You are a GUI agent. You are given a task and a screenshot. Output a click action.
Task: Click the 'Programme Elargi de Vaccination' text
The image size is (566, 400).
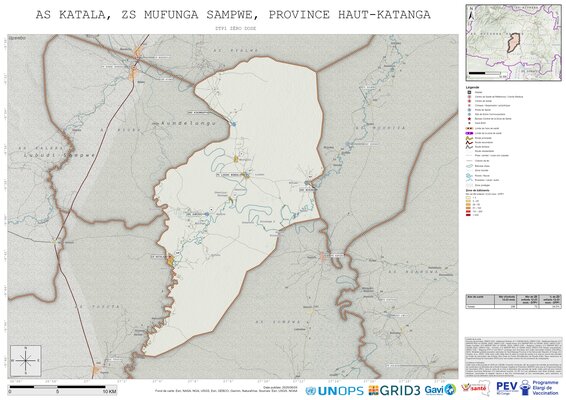(545, 387)
